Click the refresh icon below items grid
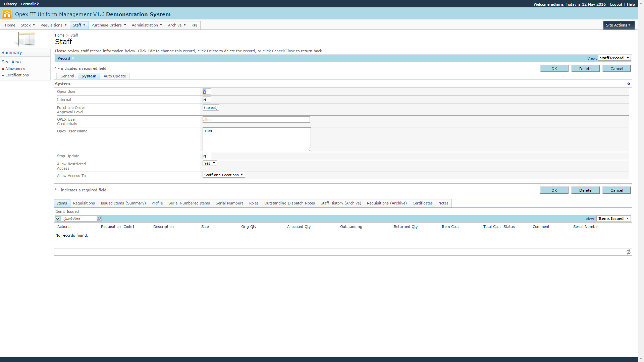This screenshot has height=362, width=644. pos(628,252)
